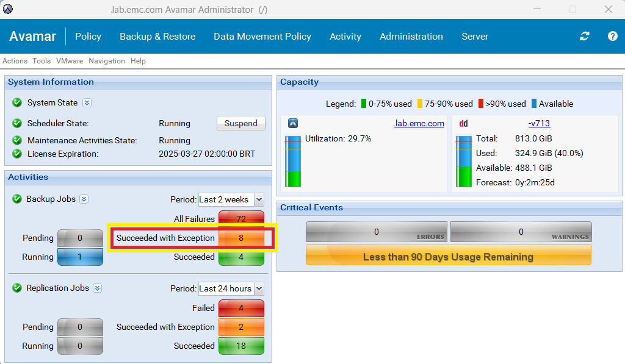Click the Avamar server icon in Capacity
Image resolution: width=625 pixels, height=364 pixels.
(293, 123)
